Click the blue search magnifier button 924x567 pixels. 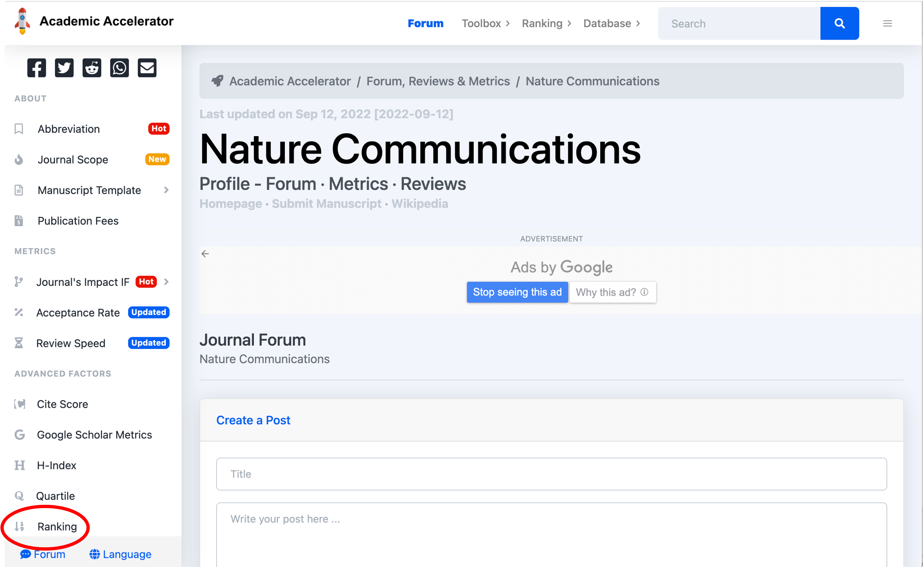tap(839, 23)
